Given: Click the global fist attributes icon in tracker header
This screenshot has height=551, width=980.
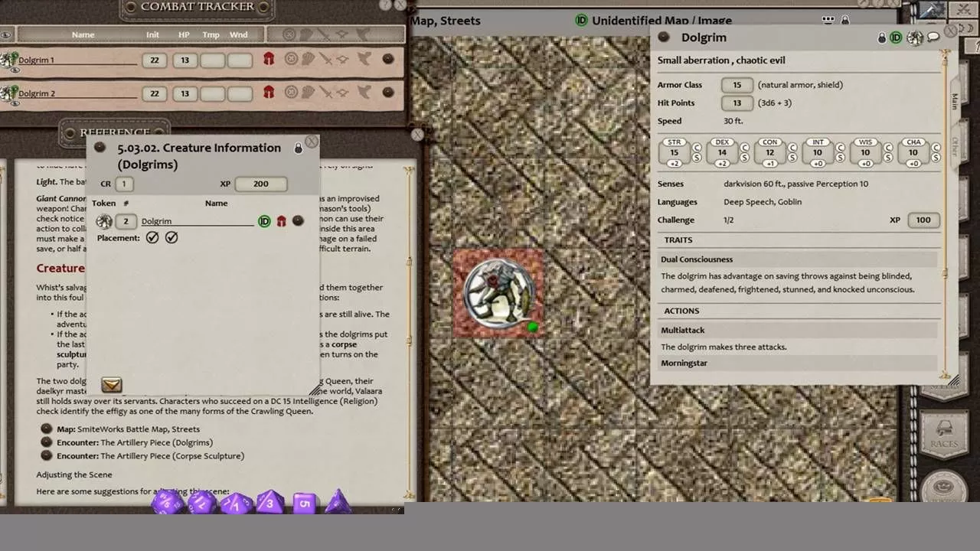Looking at the screenshot, I should click(x=308, y=34).
